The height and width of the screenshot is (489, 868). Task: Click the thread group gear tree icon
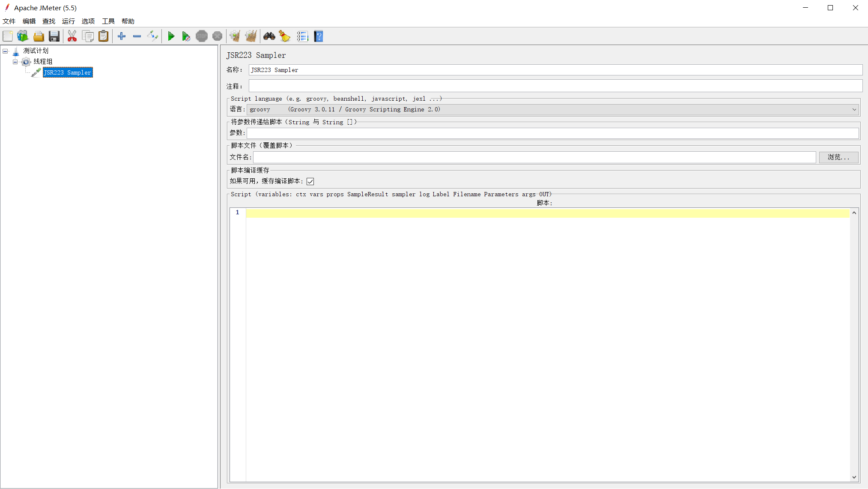tap(26, 62)
